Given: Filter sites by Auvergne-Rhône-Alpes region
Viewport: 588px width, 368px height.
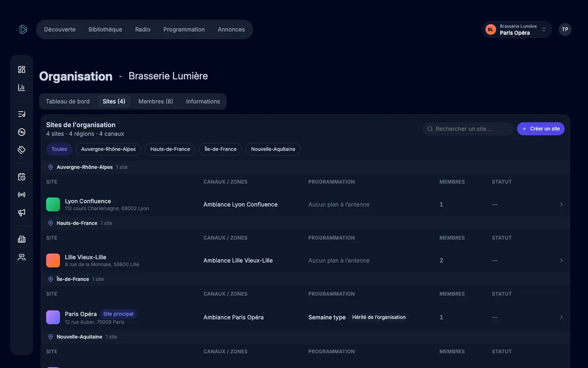Looking at the screenshot, I should [x=108, y=149].
